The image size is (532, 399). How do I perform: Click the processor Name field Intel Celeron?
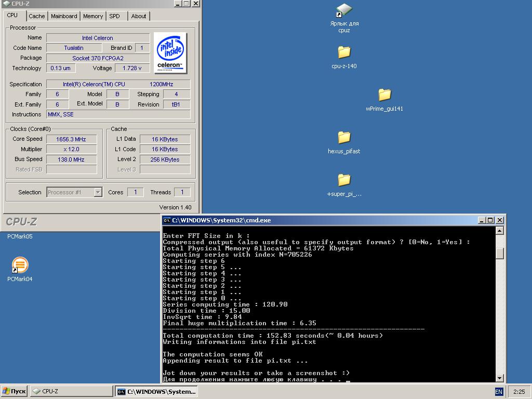(x=98, y=38)
